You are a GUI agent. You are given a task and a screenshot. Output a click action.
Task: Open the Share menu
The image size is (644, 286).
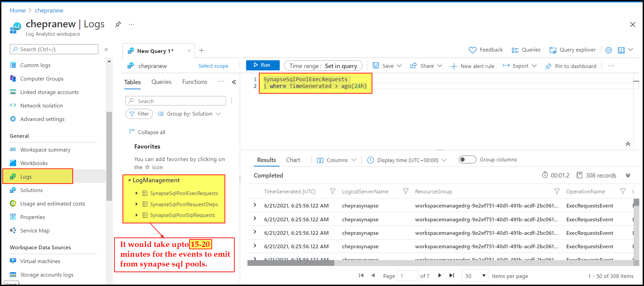[426, 66]
